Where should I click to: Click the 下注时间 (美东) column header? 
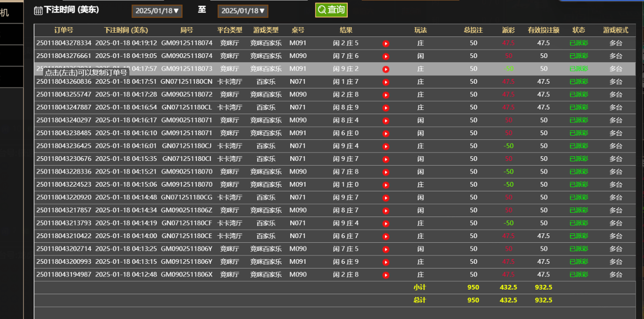[126, 30]
